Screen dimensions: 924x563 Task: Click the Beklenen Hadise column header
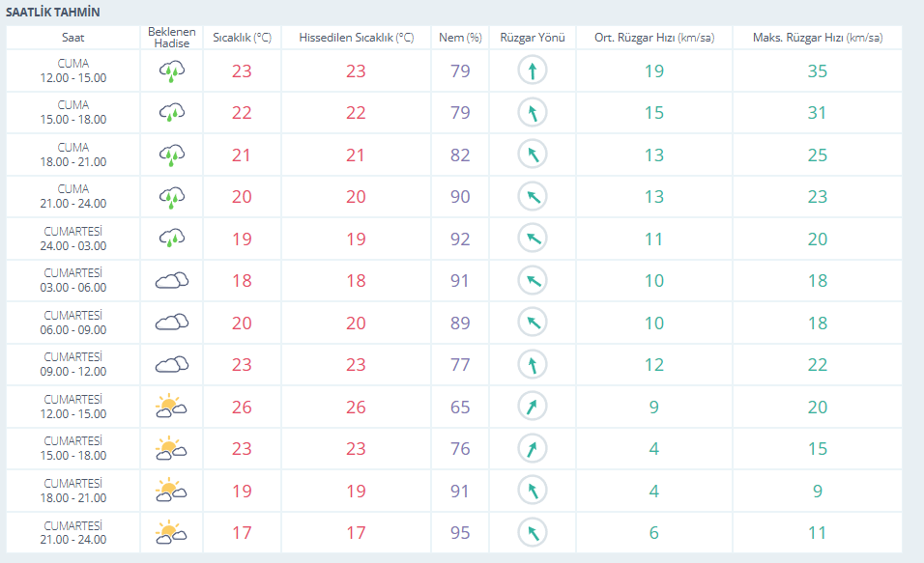[171, 38]
